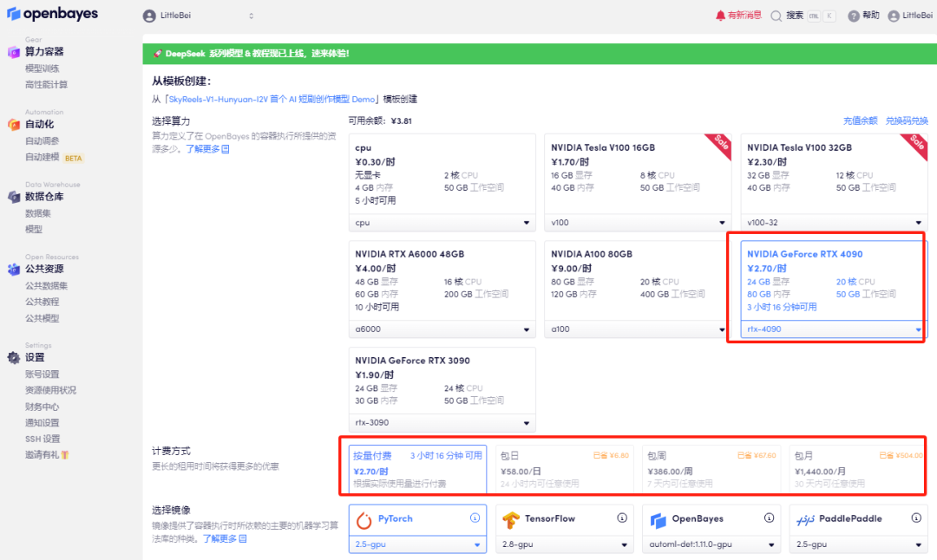Image resolution: width=937 pixels, height=560 pixels.
Task: Click the DeepSeek announcement banner
Action: coord(540,54)
